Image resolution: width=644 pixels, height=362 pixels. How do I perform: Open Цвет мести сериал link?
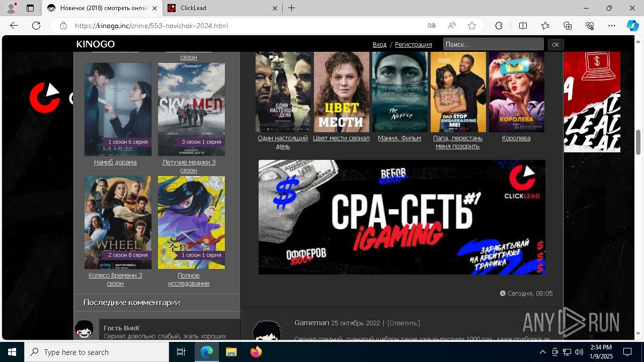[341, 138]
